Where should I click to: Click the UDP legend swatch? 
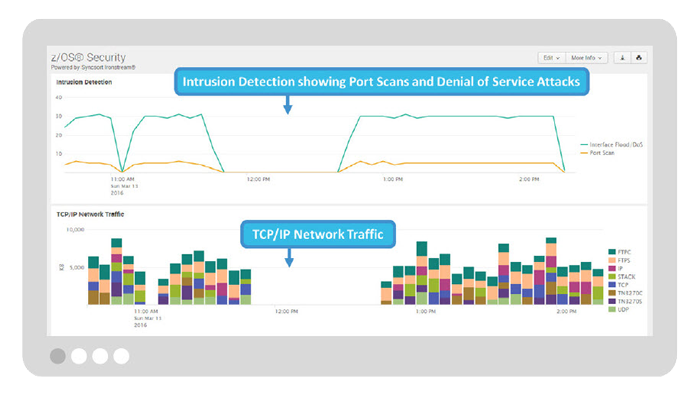pyautogui.click(x=612, y=309)
